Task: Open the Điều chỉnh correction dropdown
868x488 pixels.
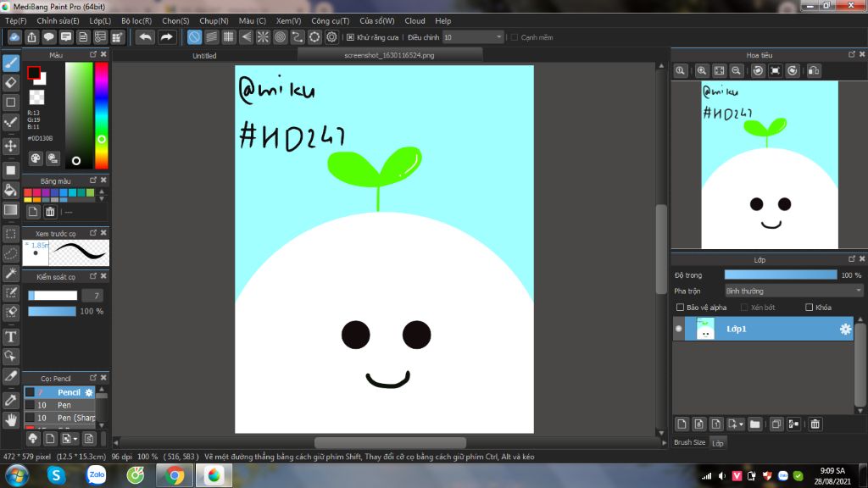Action: click(x=473, y=37)
